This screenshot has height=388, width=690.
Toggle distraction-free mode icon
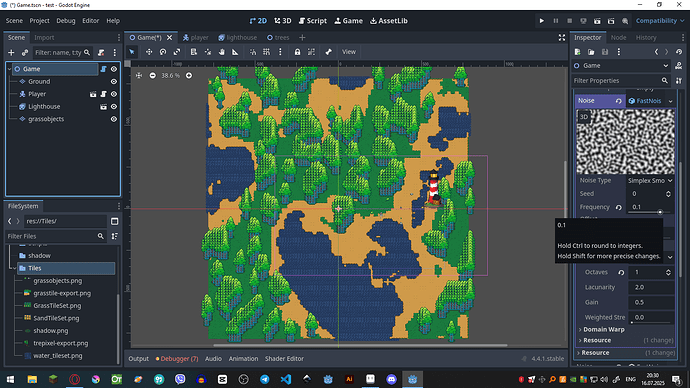coord(562,38)
